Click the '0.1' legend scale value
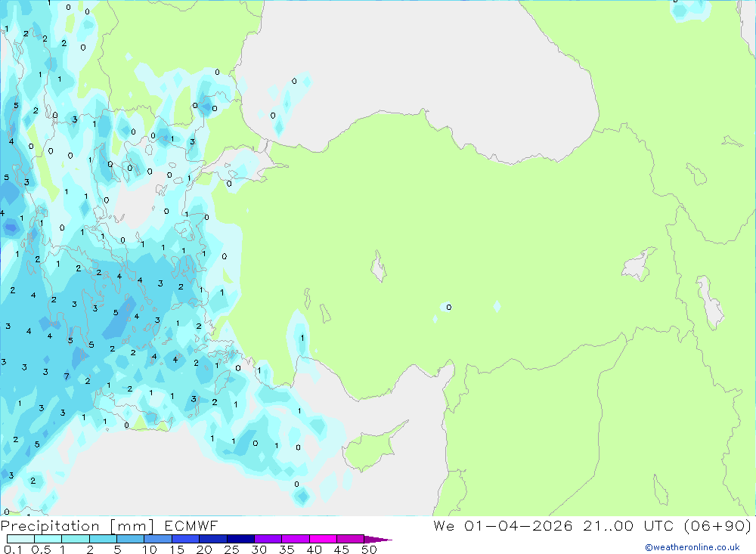The height and width of the screenshot is (554, 756). (13, 549)
